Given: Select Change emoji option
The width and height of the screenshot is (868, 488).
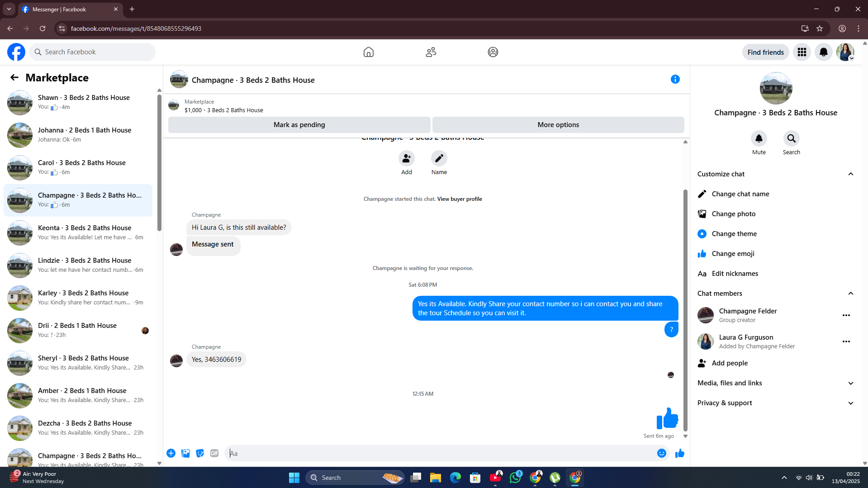Looking at the screenshot, I should [x=776, y=254].
